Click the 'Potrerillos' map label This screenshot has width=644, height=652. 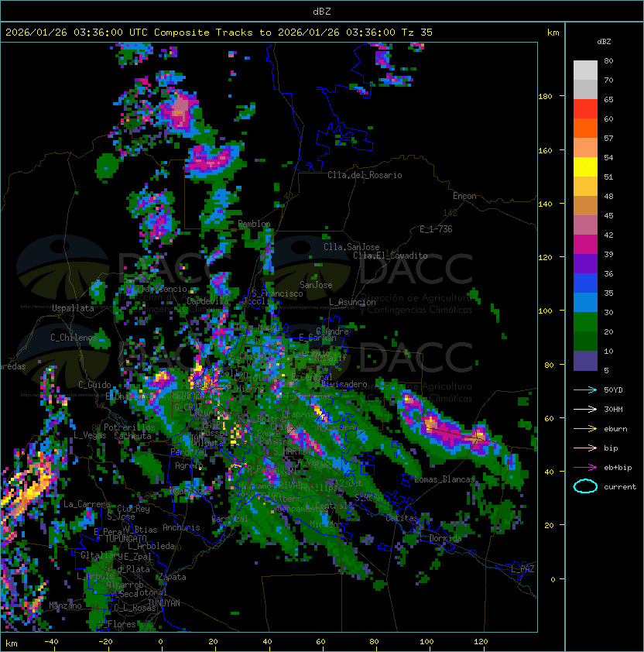click(x=129, y=427)
